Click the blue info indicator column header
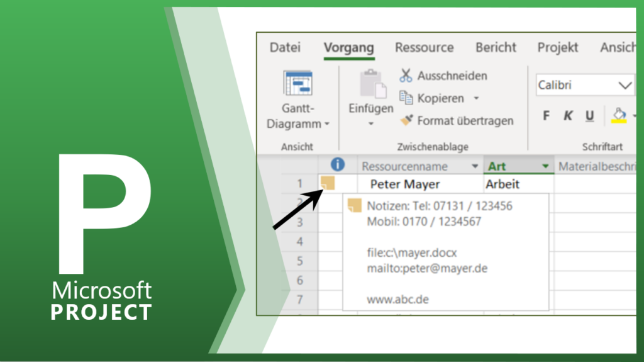Viewport: 644px width, 362px height. [338, 164]
